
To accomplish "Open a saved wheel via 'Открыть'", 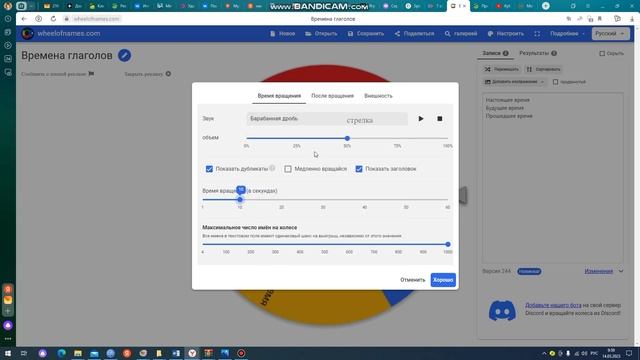I will [x=321, y=33].
